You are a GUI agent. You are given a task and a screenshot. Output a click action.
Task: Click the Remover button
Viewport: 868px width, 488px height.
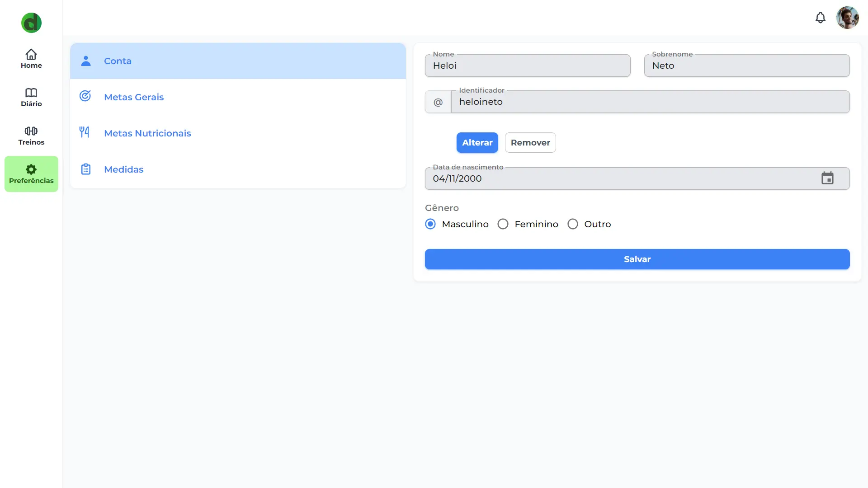pyautogui.click(x=530, y=142)
